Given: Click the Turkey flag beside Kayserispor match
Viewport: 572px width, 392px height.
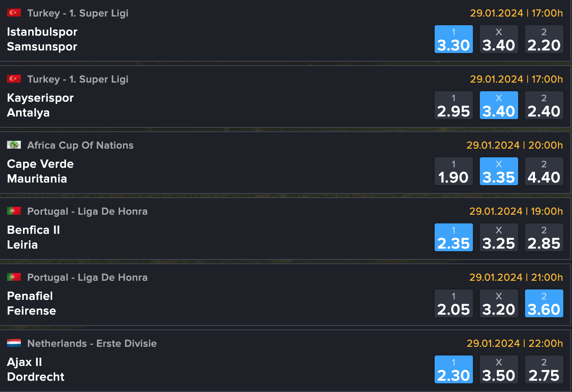Looking at the screenshot, I should pyautogui.click(x=13, y=79).
